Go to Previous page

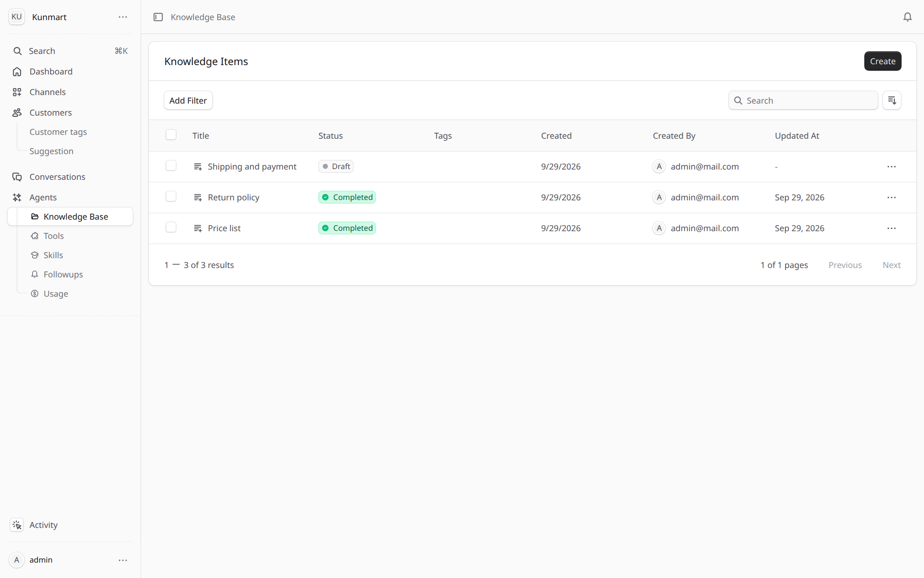(x=845, y=265)
